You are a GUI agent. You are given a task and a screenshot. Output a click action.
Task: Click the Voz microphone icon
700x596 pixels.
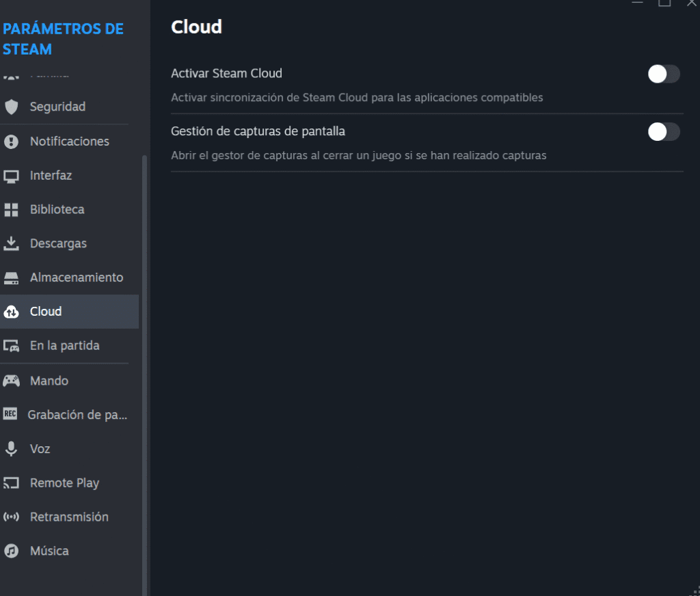[x=11, y=448]
